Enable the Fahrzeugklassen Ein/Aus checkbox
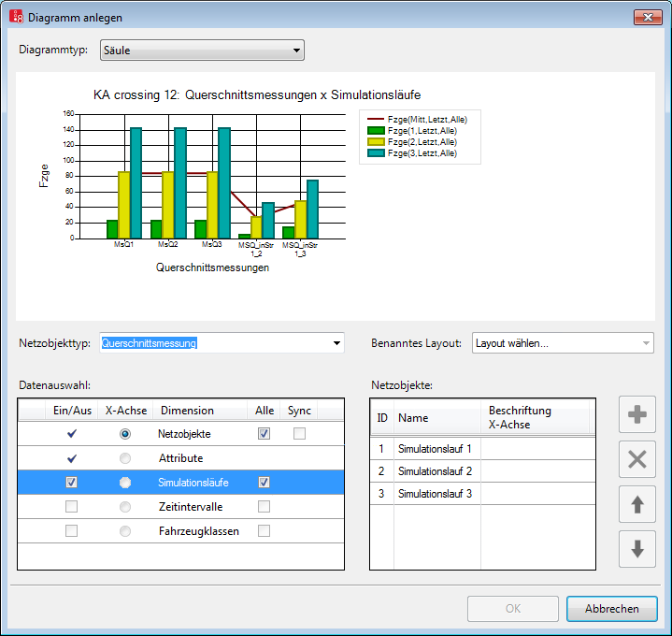672x636 pixels. (x=71, y=531)
